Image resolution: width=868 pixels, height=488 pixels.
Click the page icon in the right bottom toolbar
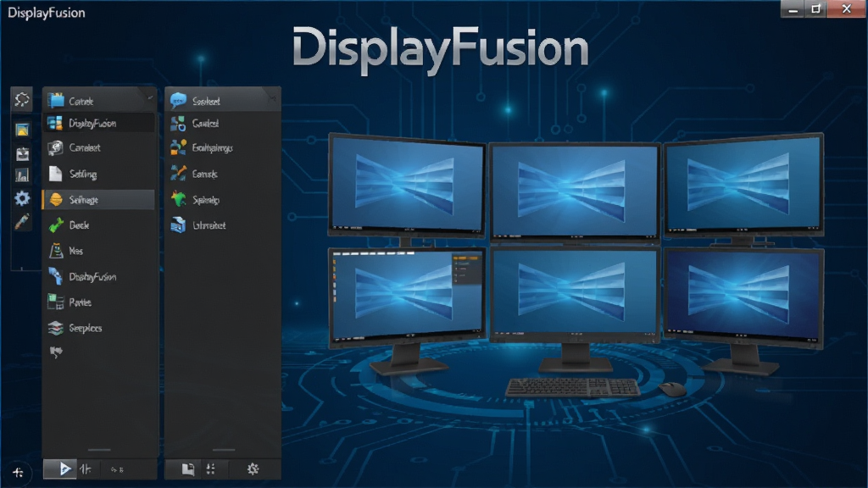pyautogui.click(x=188, y=469)
